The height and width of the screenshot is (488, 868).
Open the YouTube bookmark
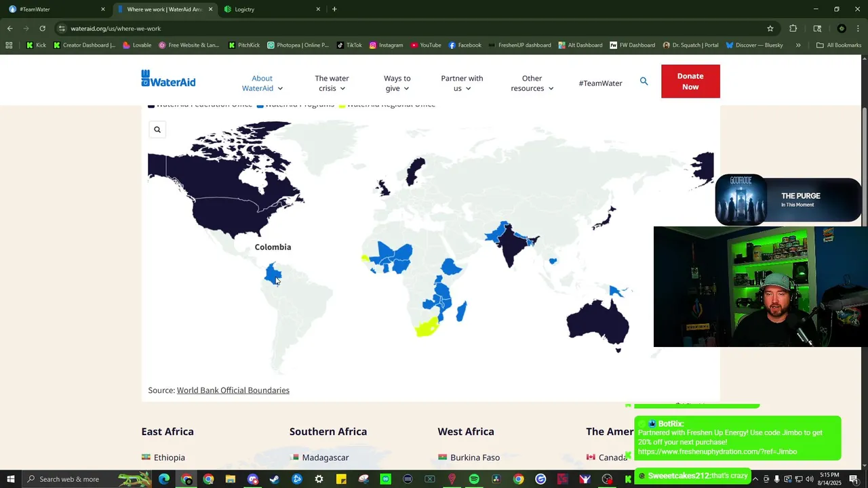point(426,45)
